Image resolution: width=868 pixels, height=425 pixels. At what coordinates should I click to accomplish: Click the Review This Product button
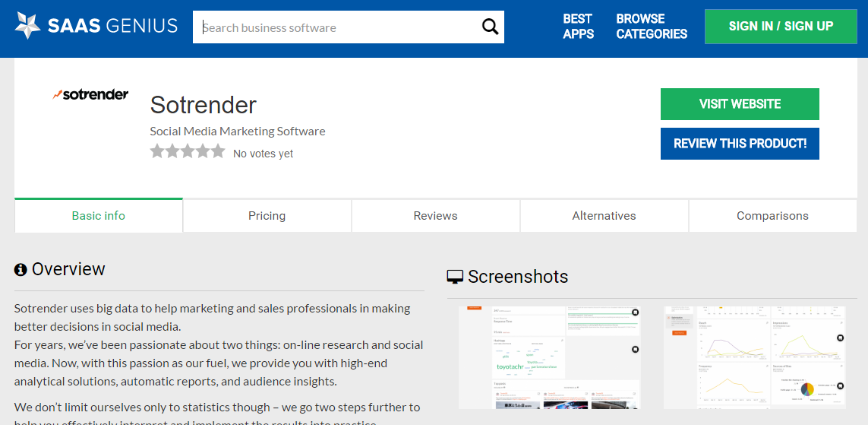tap(740, 144)
